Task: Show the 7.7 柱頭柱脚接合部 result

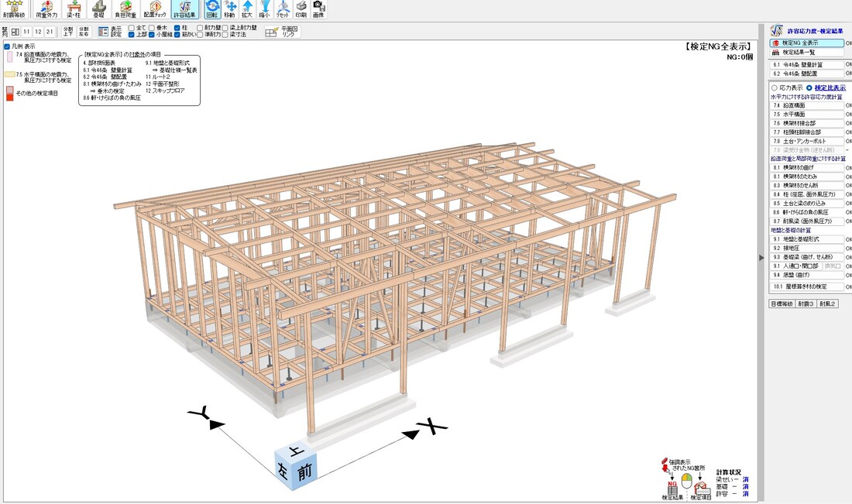Action: (807, 132)
